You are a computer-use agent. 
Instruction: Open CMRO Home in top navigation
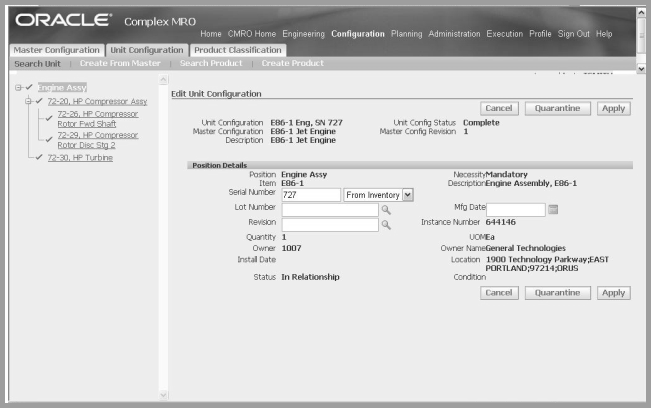point(252,34)
